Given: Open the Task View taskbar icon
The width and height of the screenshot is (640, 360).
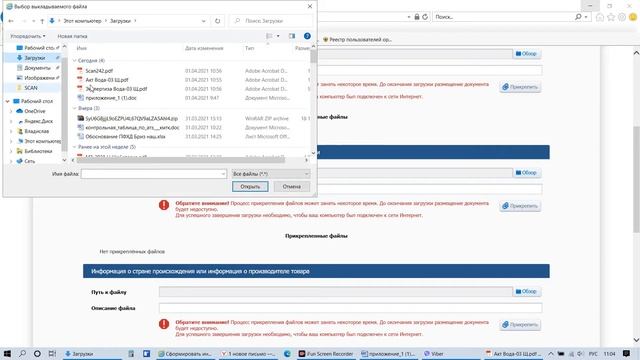Looking at the screenshot, I should coord(52,353).
